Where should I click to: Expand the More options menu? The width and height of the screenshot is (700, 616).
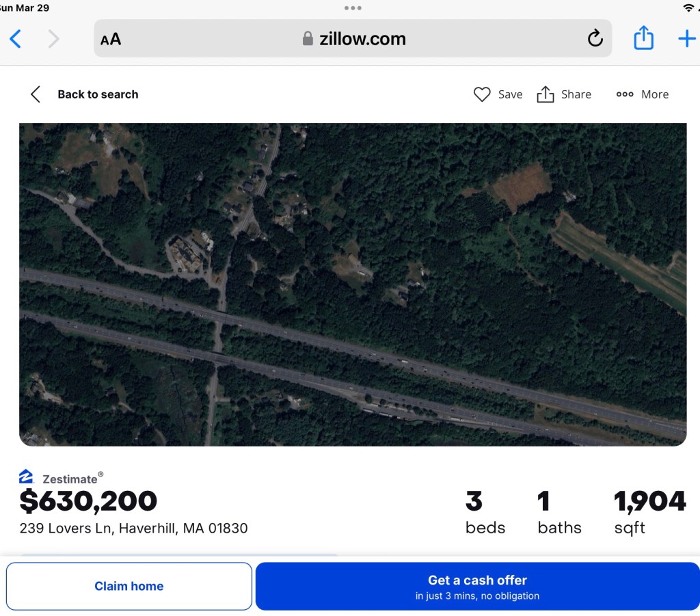click(x=642, y=94)
